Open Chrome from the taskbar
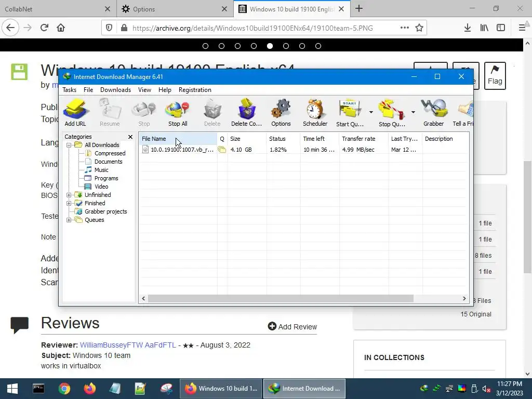Viewport: 532px width, 399px height. click(64, 389)
